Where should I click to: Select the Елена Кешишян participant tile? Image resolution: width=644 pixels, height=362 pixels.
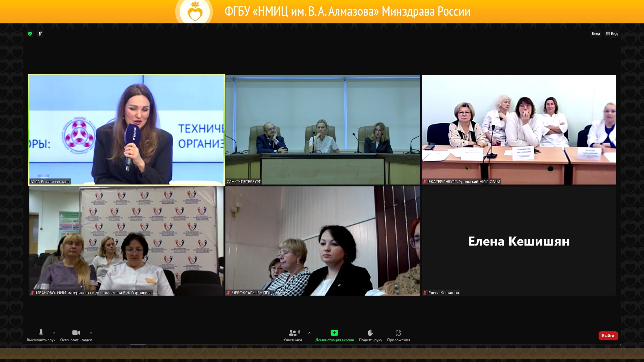[x=519, y=241]
